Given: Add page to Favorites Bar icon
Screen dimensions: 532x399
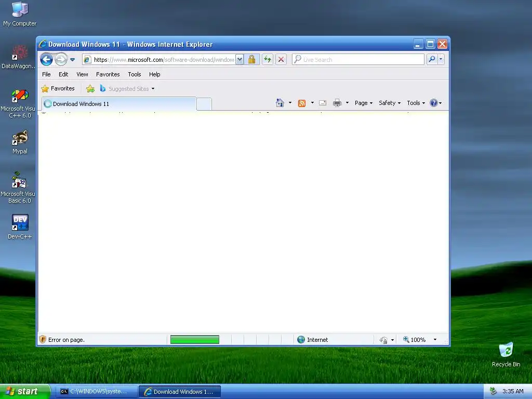Looking at the screenshot, I should point(90,88).
